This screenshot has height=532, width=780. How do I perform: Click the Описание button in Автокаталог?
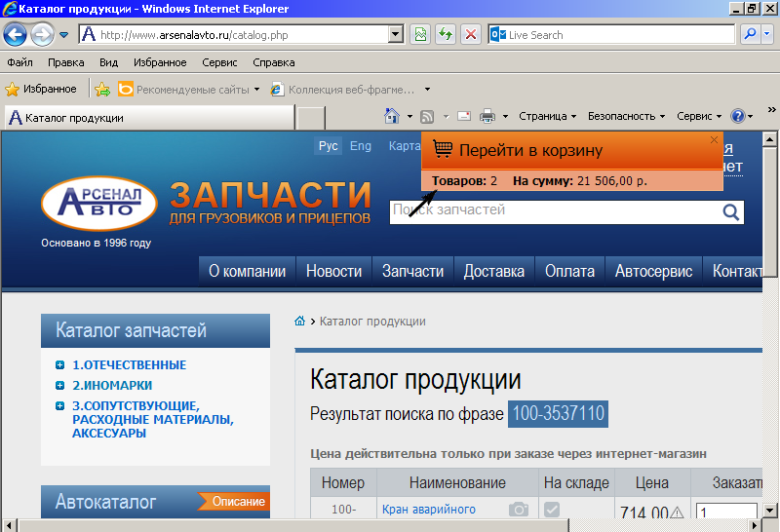235,501
